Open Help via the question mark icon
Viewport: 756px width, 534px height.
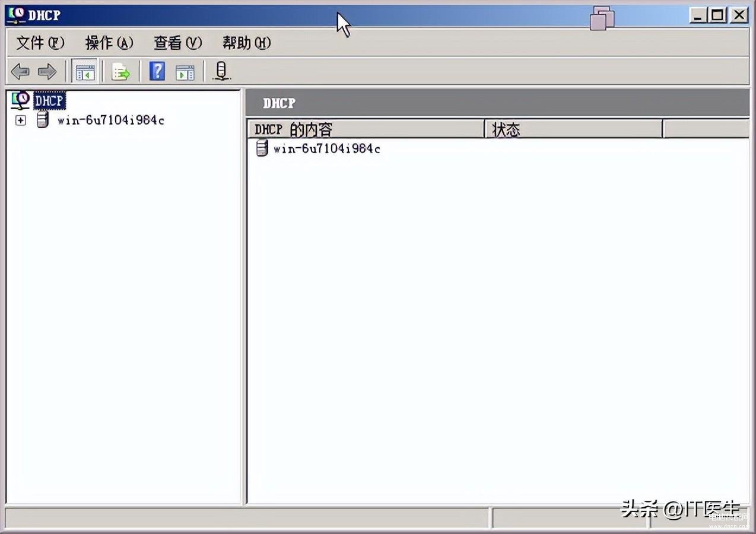click(157, 72)
